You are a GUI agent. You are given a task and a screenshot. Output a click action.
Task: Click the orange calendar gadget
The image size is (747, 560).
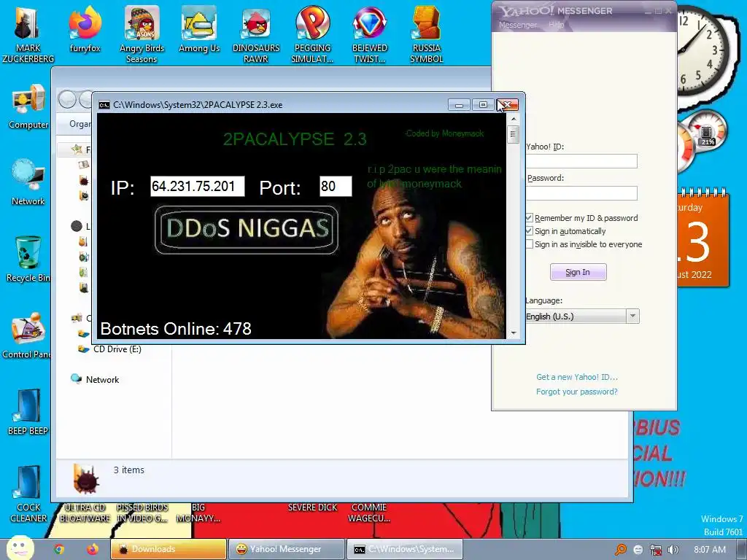pos(703,237)
